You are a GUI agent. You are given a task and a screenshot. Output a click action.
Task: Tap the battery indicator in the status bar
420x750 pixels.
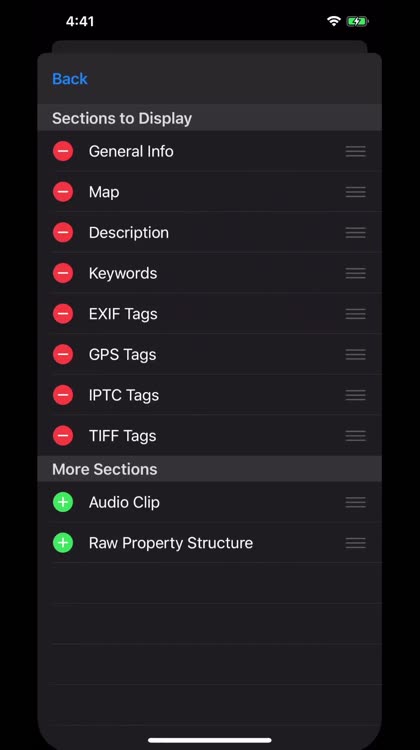pyautogui.click(x=357, y=21)
